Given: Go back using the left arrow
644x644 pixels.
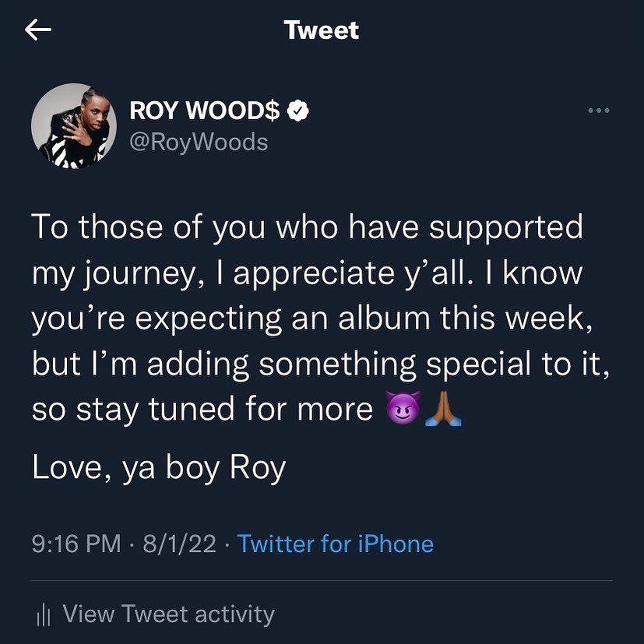Looking at the screenshot, I should (38, 30).
